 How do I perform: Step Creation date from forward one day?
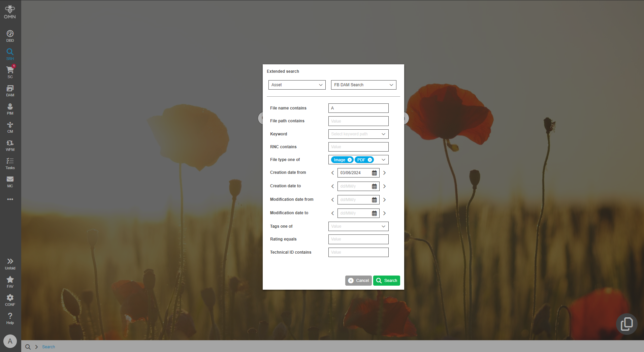pyautogui.click(x=384, y=172)
